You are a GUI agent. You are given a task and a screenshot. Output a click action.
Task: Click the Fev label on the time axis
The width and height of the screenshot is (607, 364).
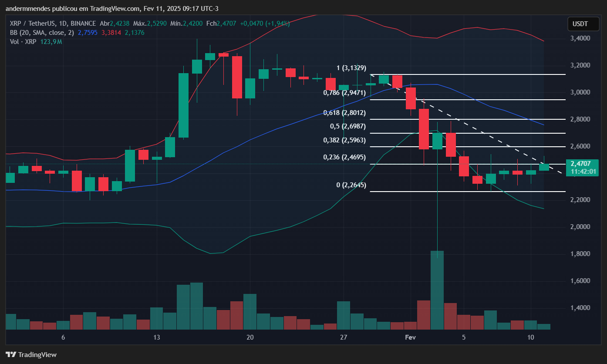411,337
